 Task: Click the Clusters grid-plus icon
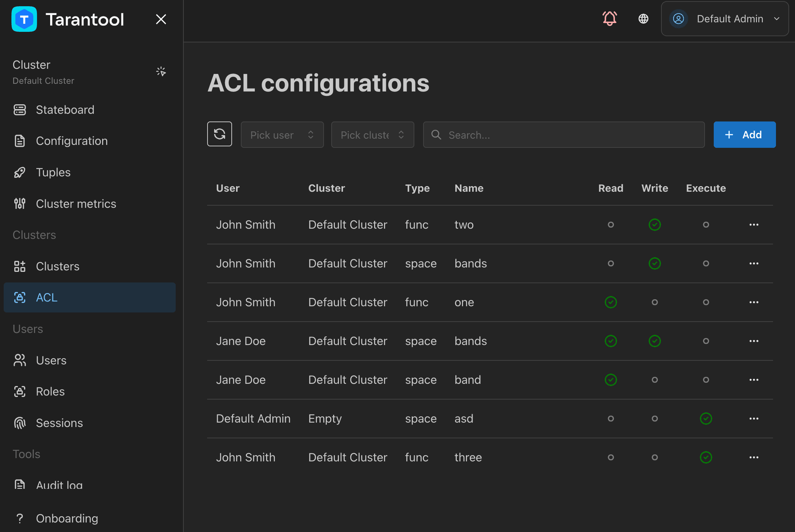(x=20, y=266)
